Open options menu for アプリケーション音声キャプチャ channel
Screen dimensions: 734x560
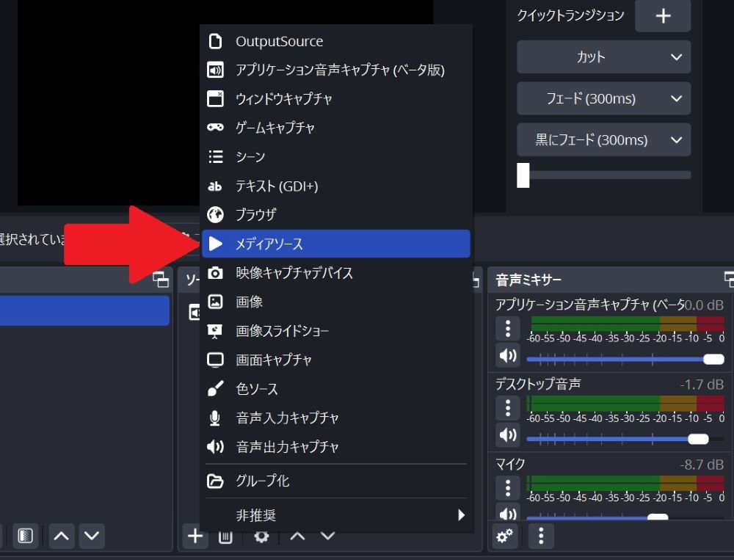click(508, 328)
